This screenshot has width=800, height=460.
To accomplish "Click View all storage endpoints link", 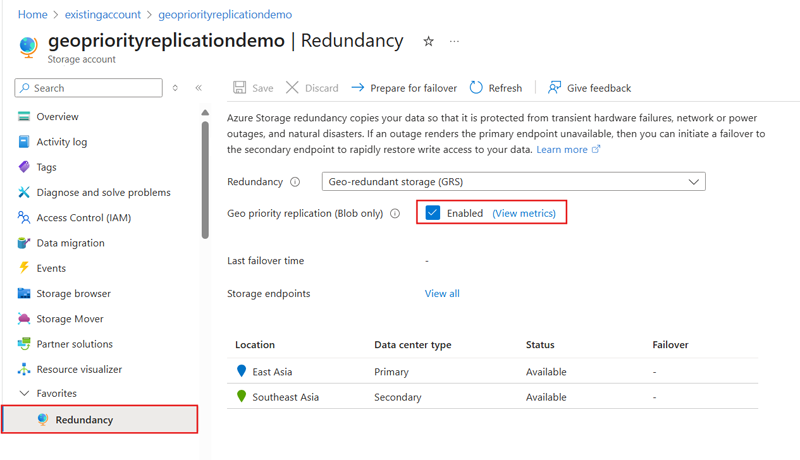I will (442, 294).
